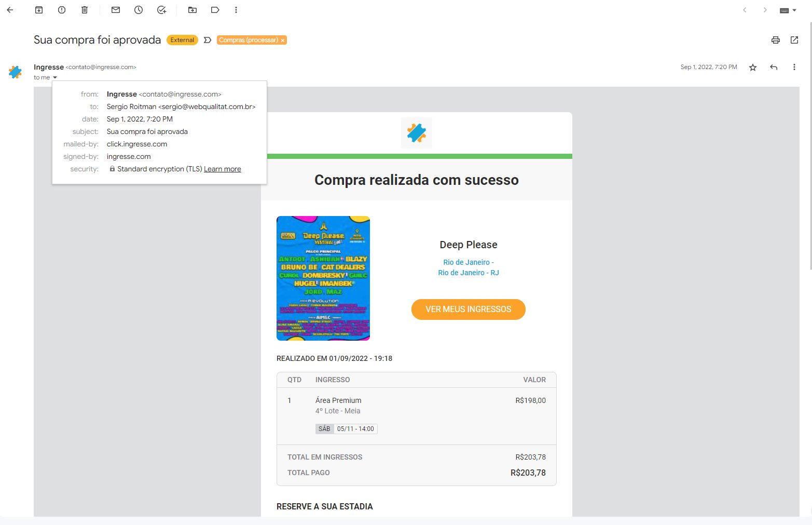Click the Área Premium ticket name
Image resolution: width=812 pixels, height=525 pixels.
338,400
